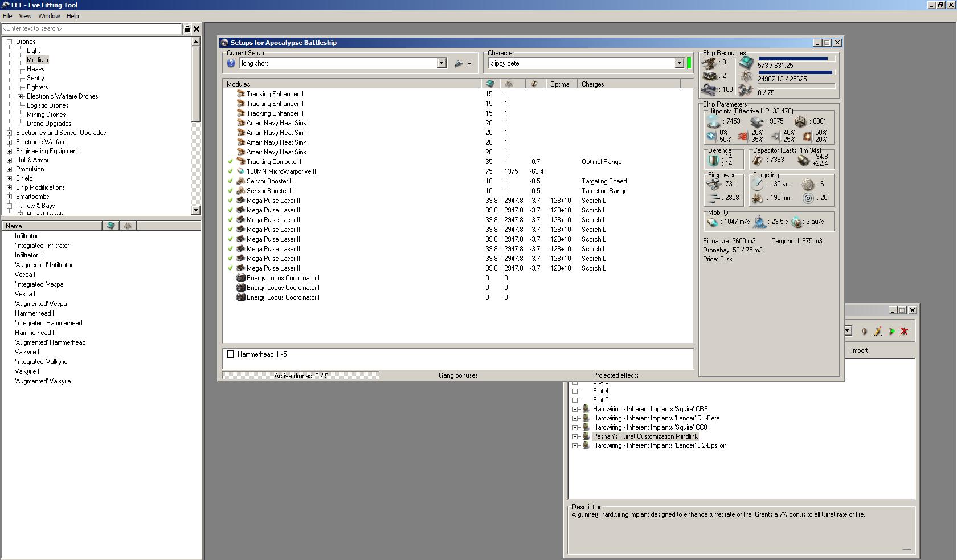This screenshot has height=560, width=957.
Task: Click Import in the character window
Action: pyautogui.click(x=859, y=350)
